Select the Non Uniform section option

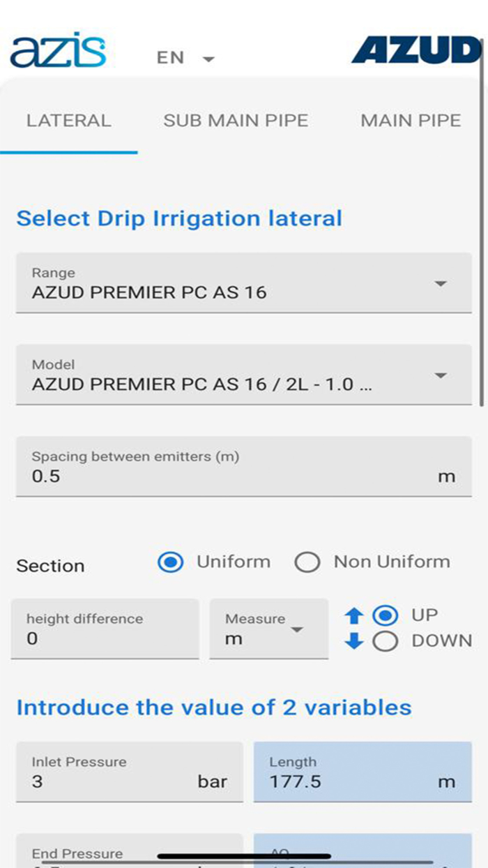(x=307, y=562)
